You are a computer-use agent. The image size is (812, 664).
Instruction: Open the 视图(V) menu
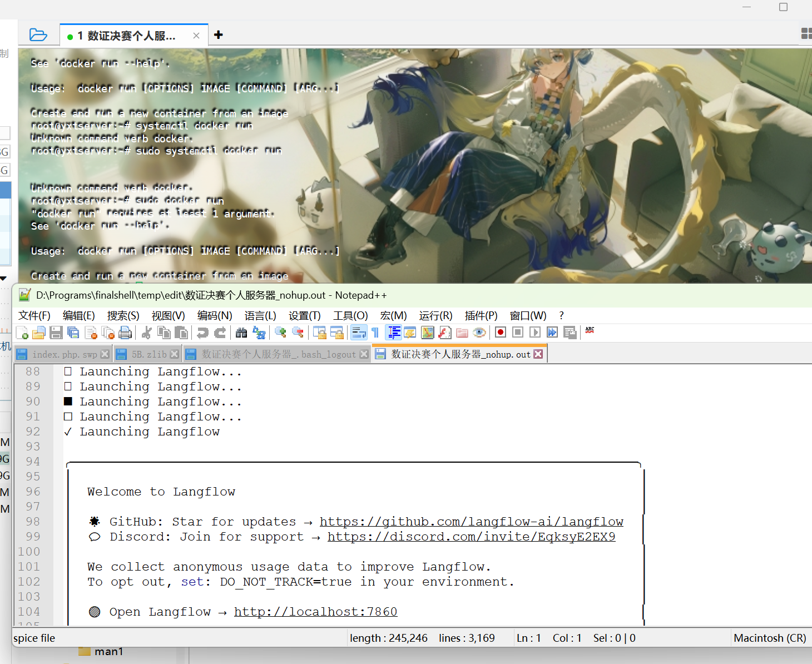click(169, 316)
